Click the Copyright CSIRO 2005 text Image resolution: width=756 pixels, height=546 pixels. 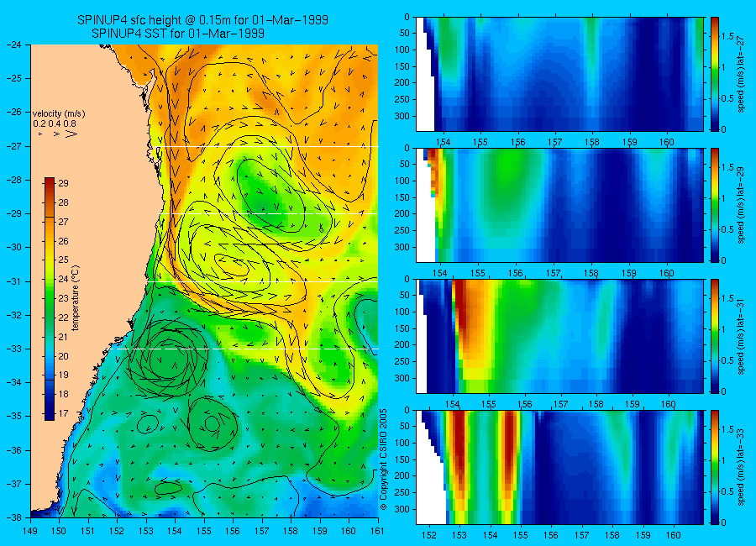pos(383,459)
